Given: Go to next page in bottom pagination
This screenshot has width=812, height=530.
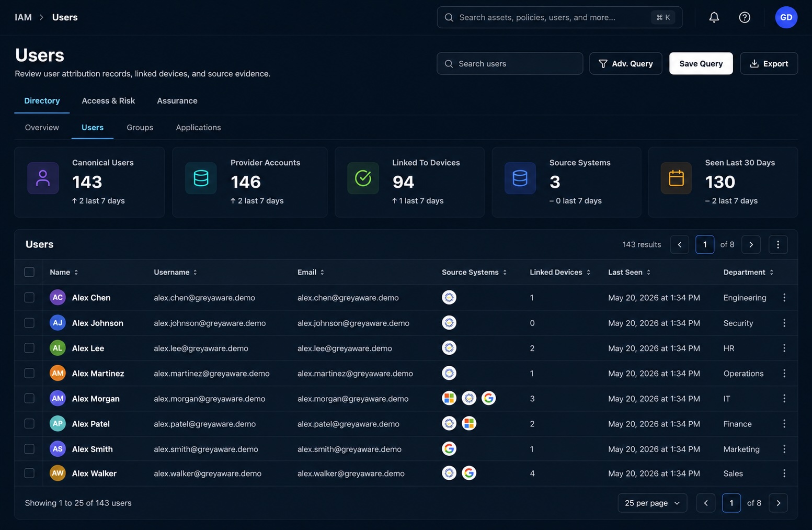Looking at the screenshot, I should (x=778, y=503).
